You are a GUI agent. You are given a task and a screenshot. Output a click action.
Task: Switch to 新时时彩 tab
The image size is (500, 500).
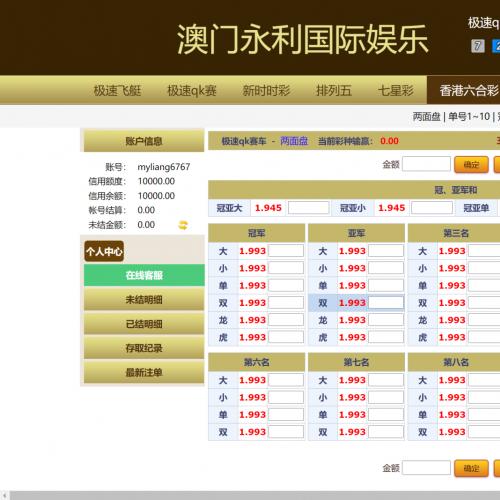coord(266,90)
